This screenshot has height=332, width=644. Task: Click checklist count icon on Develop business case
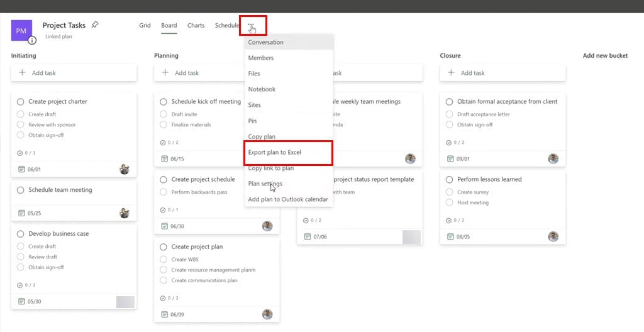(19, 285)
